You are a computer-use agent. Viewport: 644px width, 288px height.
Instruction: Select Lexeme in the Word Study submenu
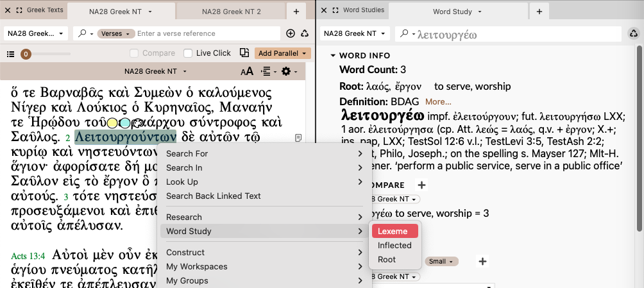pyautogui.click(x=394, y=231)
